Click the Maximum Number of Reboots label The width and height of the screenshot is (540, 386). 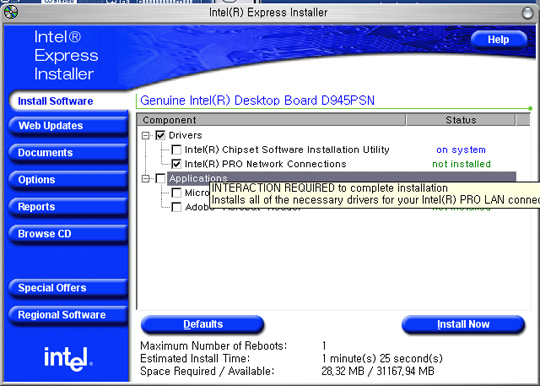click(214, 346)
